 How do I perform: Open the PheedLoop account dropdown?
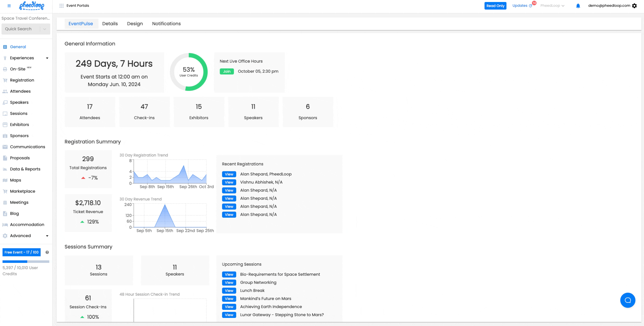click(552, 6)
